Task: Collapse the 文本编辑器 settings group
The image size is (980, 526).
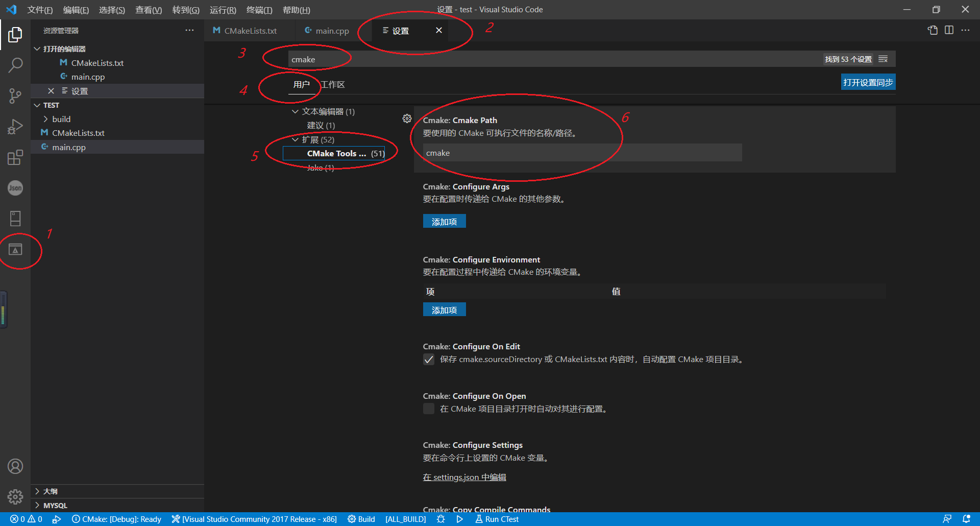Action: point(295,111)
